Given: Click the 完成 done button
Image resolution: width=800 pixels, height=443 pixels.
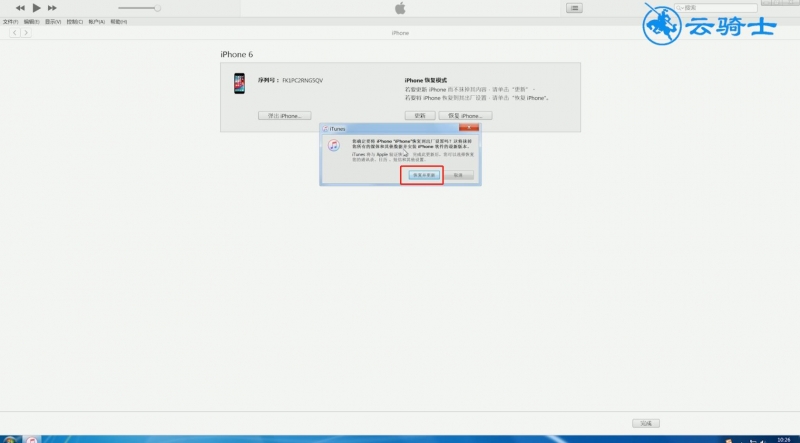Looking at the screenshot, I should click(x=646, y=423).
